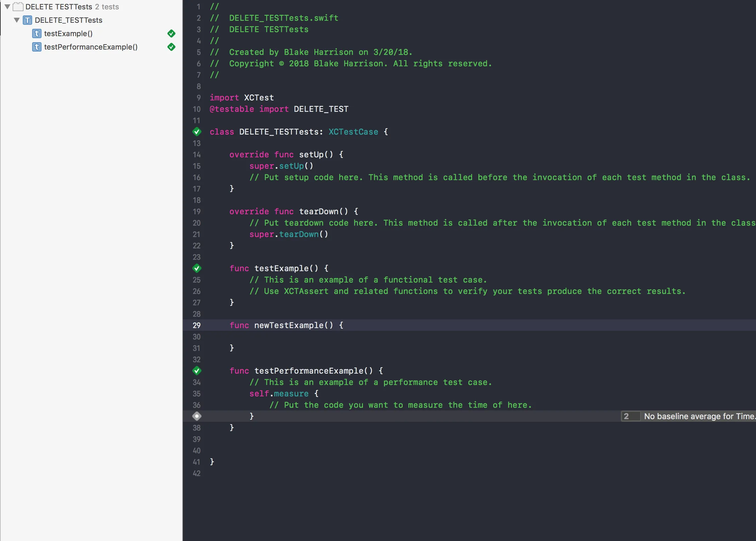Select testPerformanceExample() in the test navigator
Image resolution: width=756 pixels, height=541 pixels.
[91, 47]
